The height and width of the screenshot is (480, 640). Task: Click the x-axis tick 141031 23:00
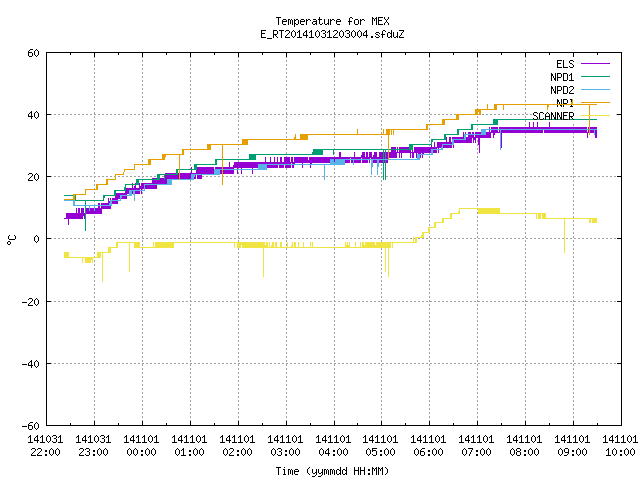(93, 446)
